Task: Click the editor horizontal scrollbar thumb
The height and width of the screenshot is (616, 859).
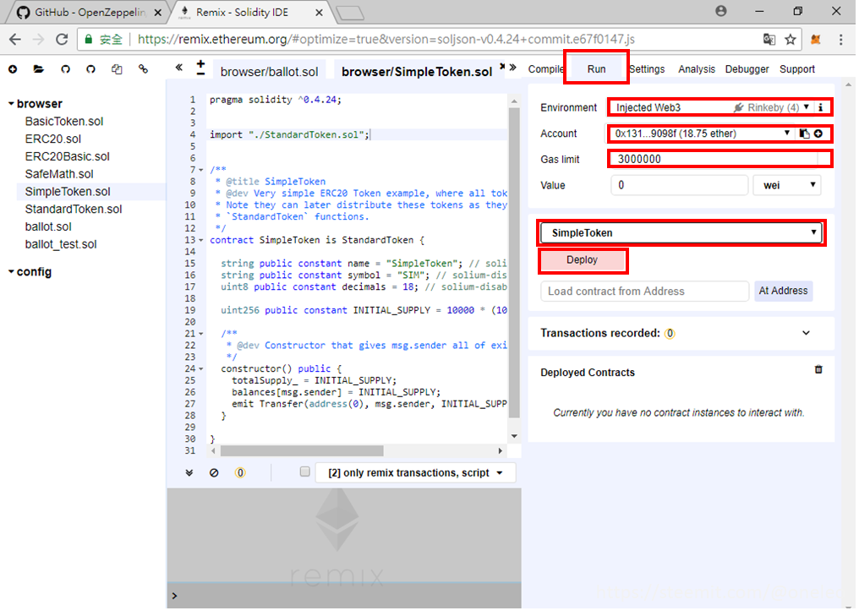Action: tap(301, 450)
